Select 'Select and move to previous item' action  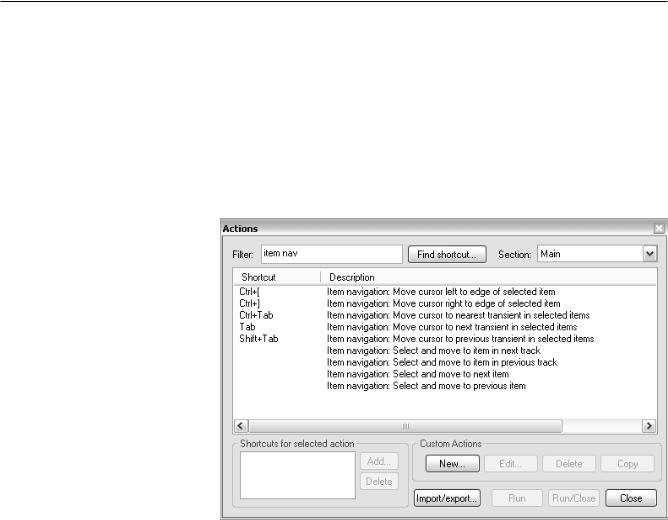coord(426,385)
